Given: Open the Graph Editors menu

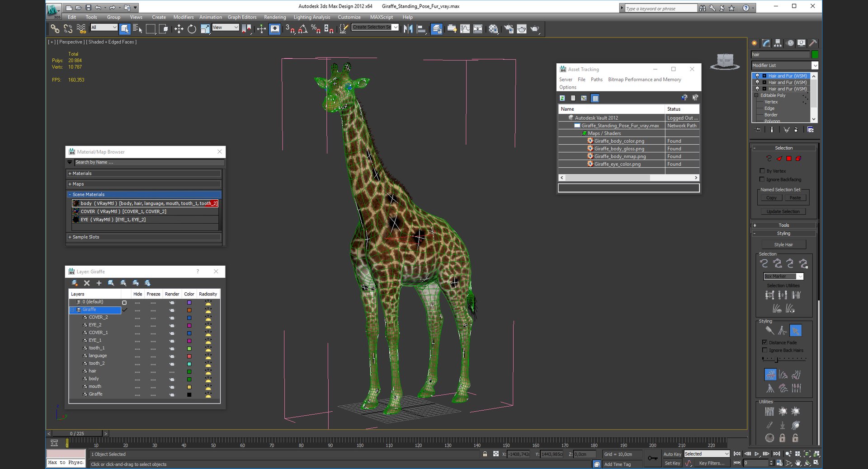Looking at the screenshot, I should pyautogui.click(x=242, y=17).
